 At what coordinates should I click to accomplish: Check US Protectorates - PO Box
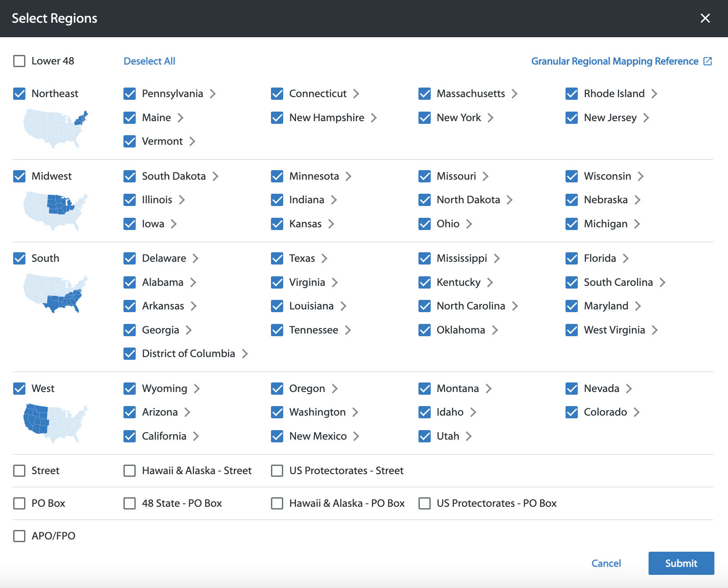[424, 503]
